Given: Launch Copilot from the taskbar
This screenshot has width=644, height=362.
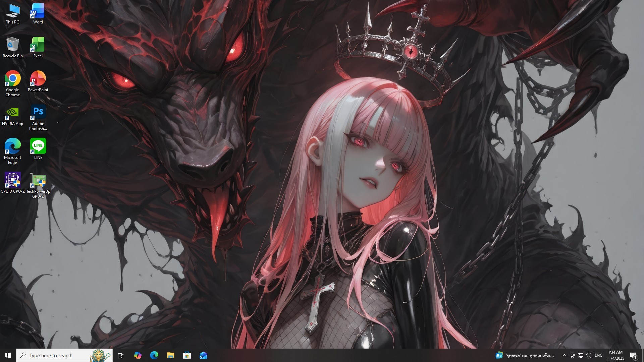Looking at the screenshot, I should coord(138,355).
